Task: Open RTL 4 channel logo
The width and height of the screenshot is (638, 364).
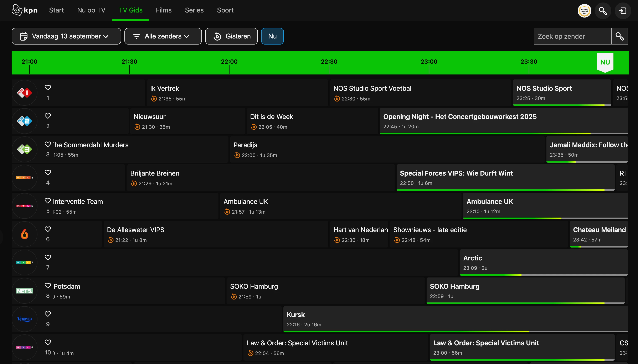Action: (x=25, y=177)
